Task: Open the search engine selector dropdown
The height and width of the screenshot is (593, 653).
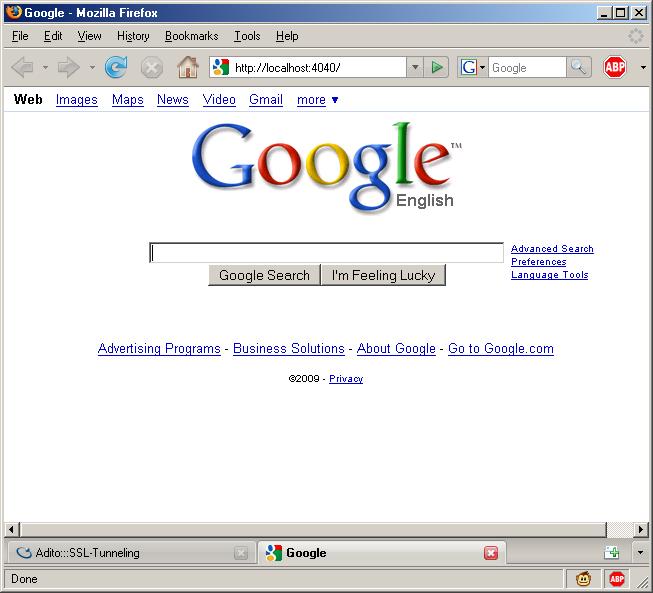Action: pos(482,67)
